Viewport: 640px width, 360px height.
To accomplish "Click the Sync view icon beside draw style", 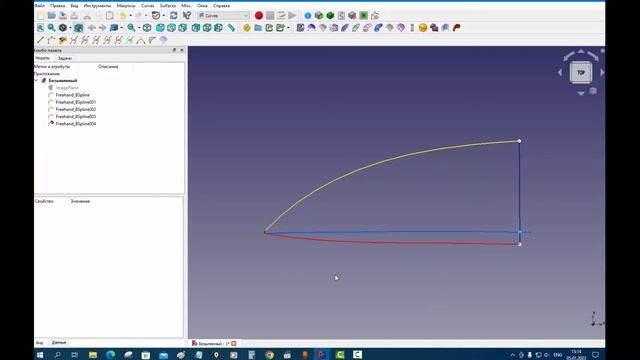I will pyautogui.click(x=78, y=28).
